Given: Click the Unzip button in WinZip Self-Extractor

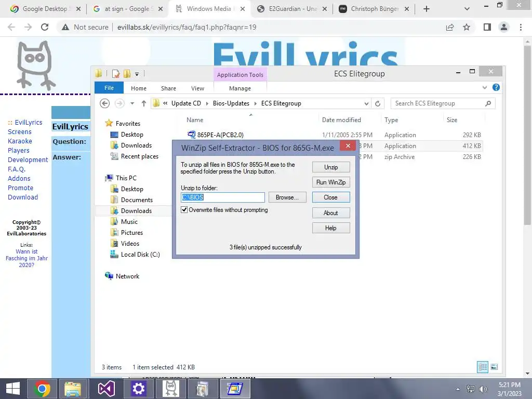Looking at the screenshot, I should tap(331, 167).
